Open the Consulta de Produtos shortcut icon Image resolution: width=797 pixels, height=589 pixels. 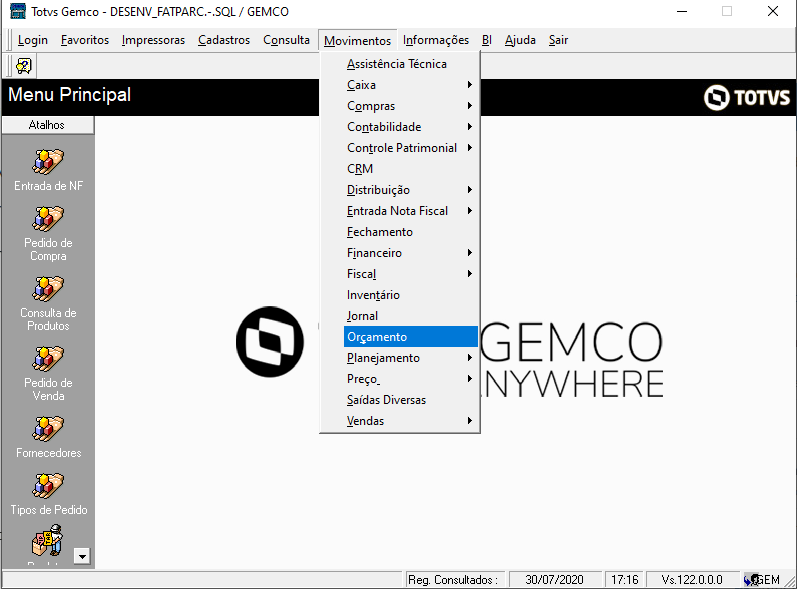coord(48,289)
